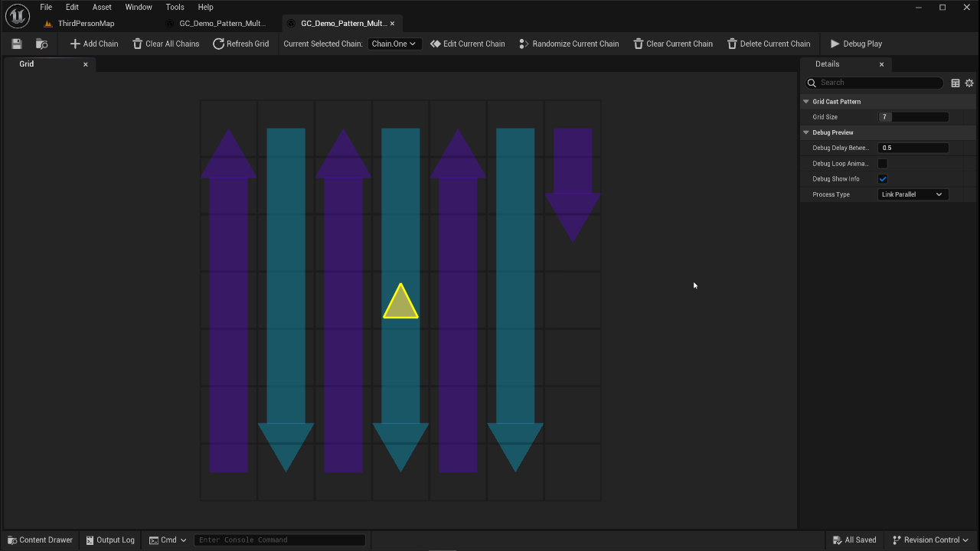980x551 pixels.
Task: Click the Grid Size value slider
Action: tap(913, 117)
